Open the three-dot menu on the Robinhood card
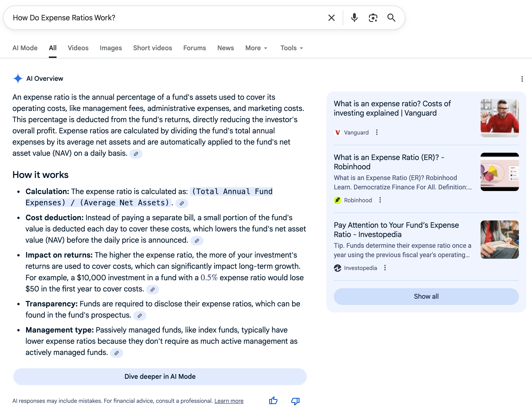 tap(380, 200)
